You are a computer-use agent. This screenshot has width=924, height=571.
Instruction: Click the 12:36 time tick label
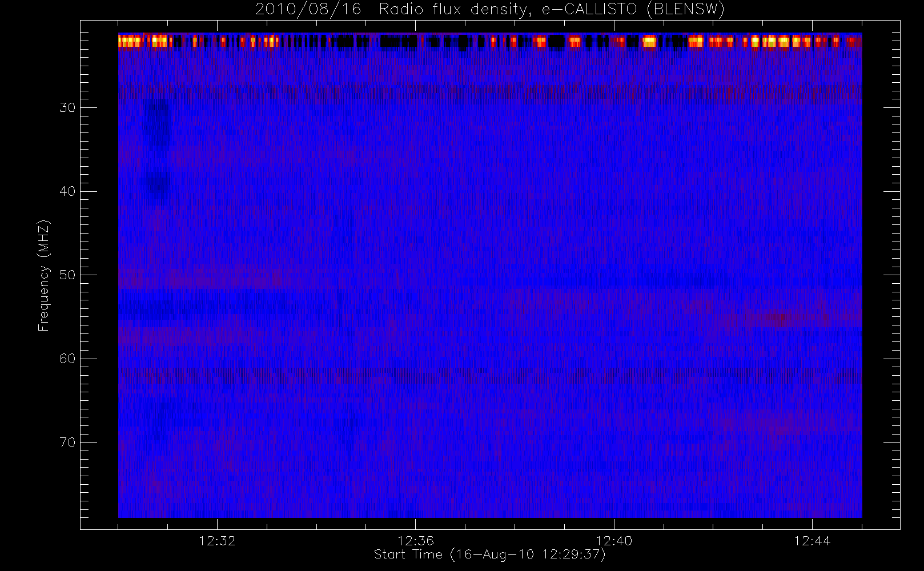(x=416, y=541)
